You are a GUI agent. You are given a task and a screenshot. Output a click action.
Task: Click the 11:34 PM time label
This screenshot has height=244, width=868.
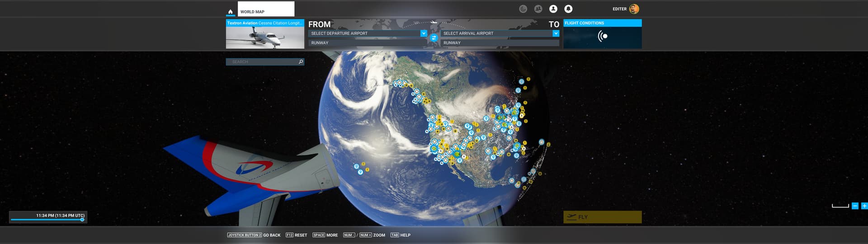coord(60,216)
